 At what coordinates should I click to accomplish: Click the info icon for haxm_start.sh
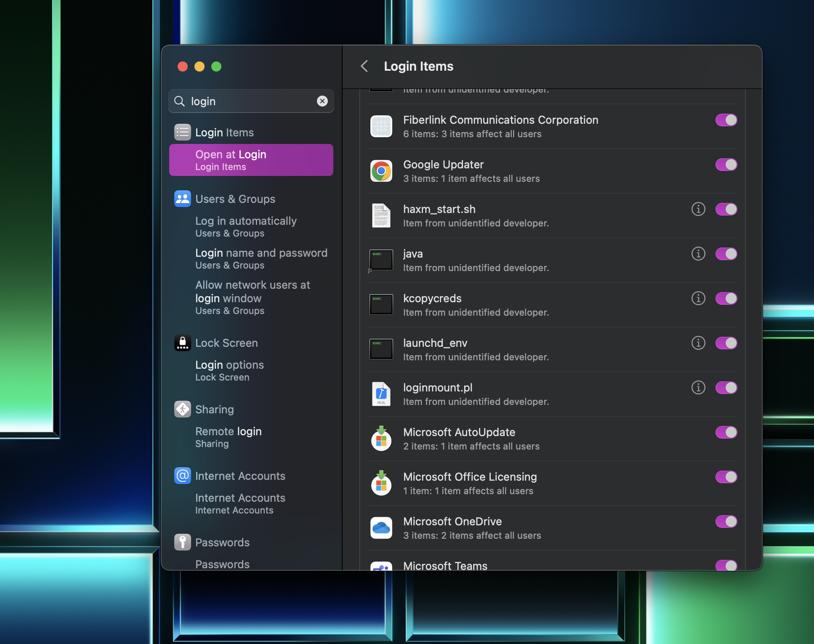(x=698, y=209)
